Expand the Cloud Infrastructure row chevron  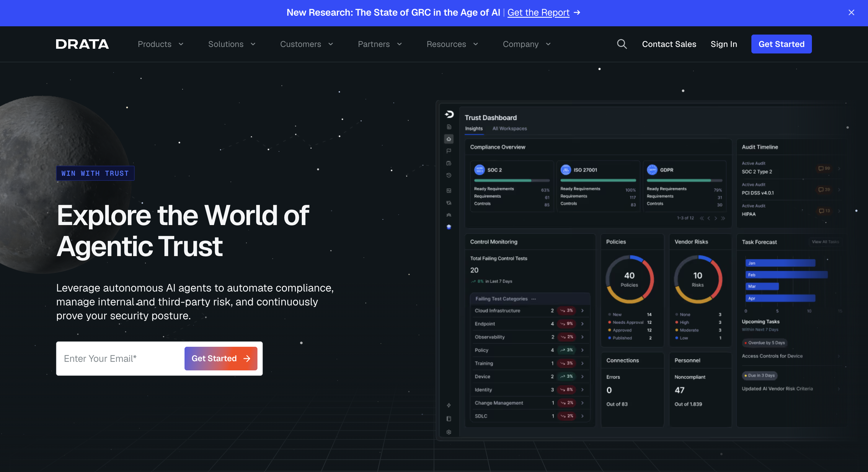(582, 310)
